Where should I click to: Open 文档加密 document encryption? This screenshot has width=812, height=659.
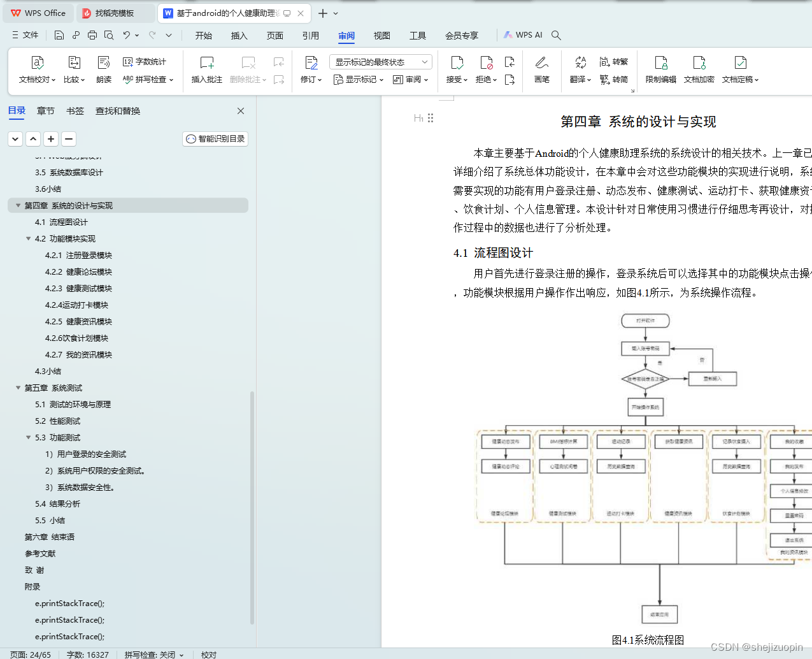699,70
